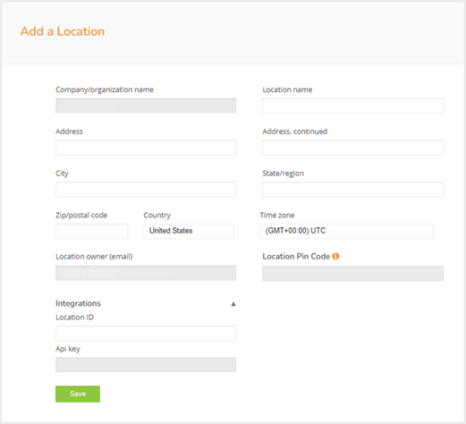Focus the Location name field
Viewport: 466px width, 424px height.
[353, 106]
